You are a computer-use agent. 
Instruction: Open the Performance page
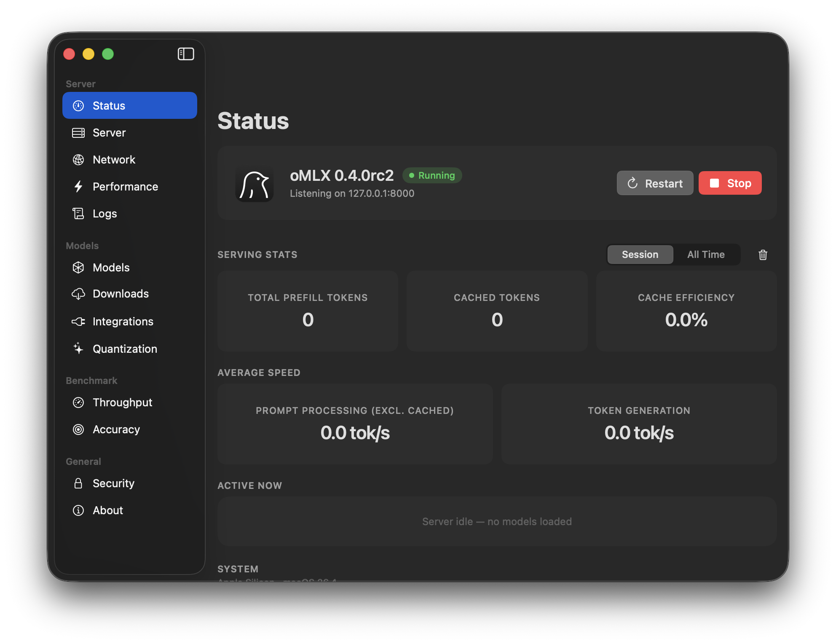130,187
